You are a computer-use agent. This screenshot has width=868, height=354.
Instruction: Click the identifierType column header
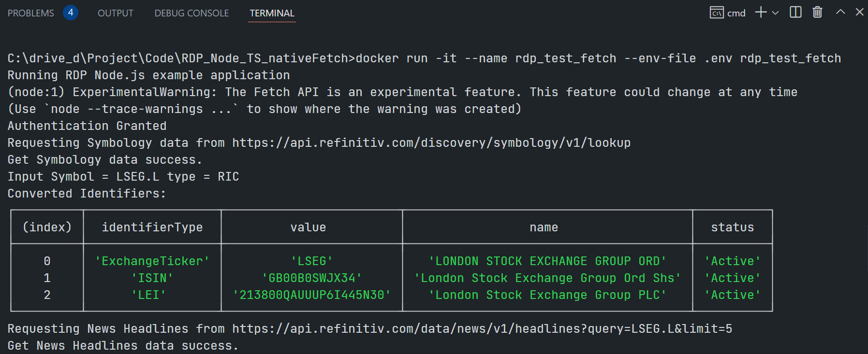tap(152, 227)
